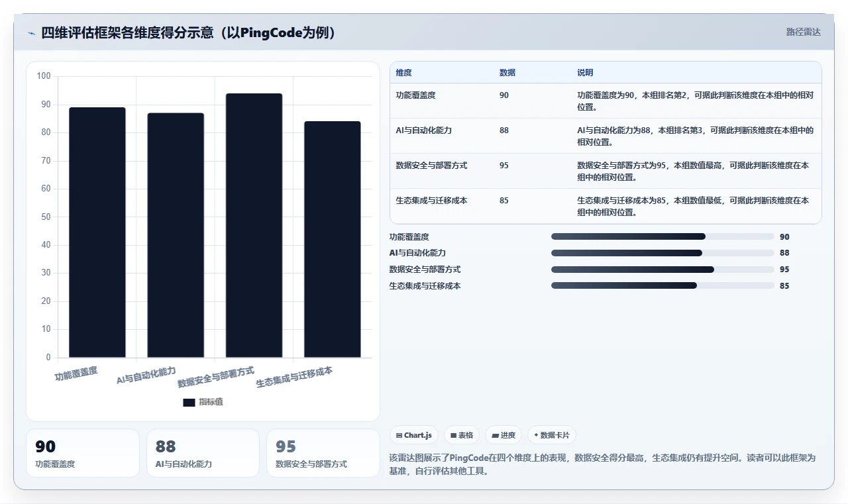Select the 数据安全与部署方式 bar in chart
This screenshot has height=504, width=848.
click(254, 225)
